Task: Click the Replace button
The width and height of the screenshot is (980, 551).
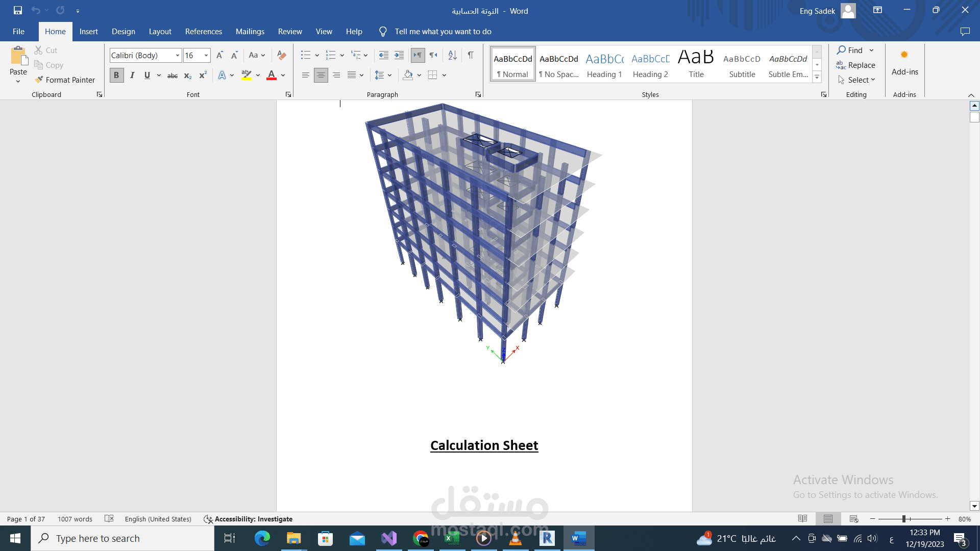Action: [x=856, y=65]
